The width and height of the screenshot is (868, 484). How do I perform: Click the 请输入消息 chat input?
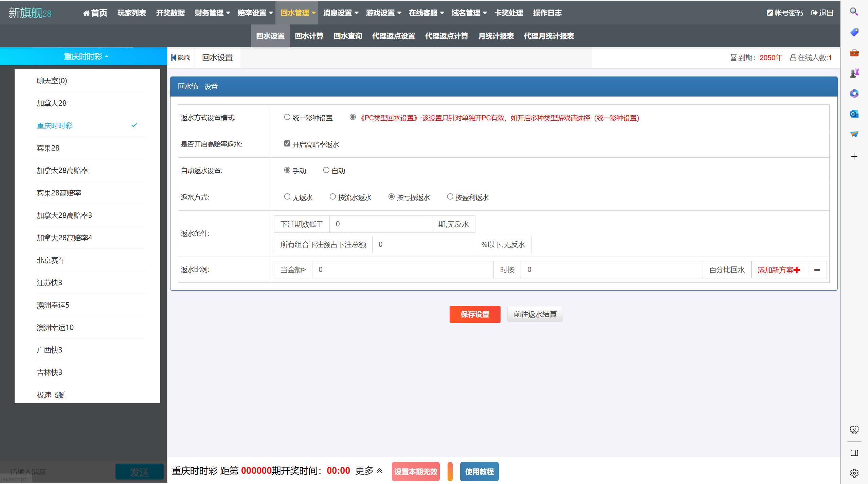pyautogui.click(x=58, y=472)
